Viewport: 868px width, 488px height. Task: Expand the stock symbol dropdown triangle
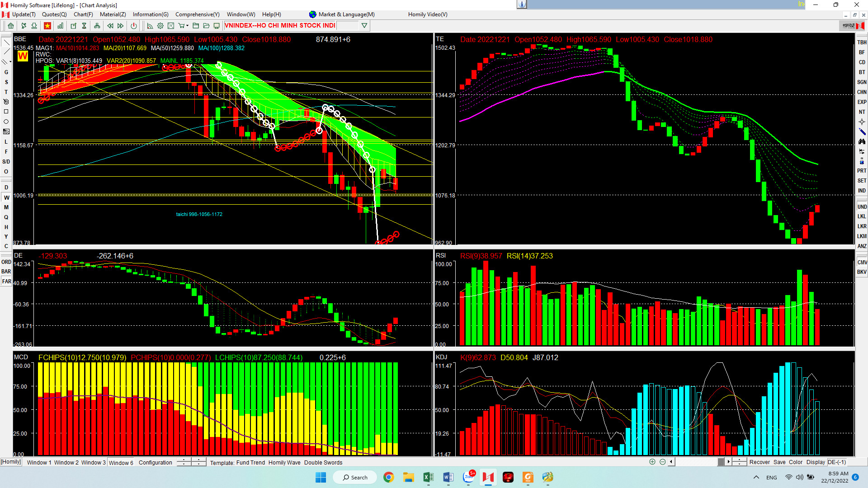[x=364, y=26]
